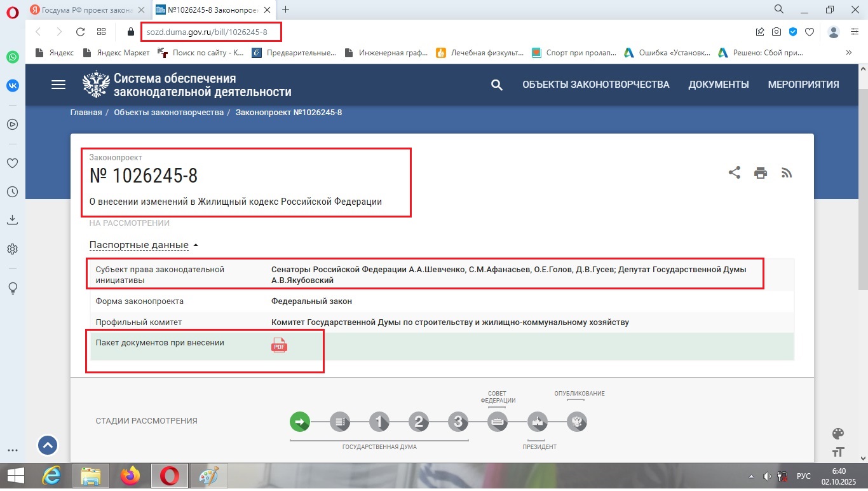Screen dimensions: 868x491
Task: Expand the bookmarks bar overflow chevron
Action: pos(848,53)
